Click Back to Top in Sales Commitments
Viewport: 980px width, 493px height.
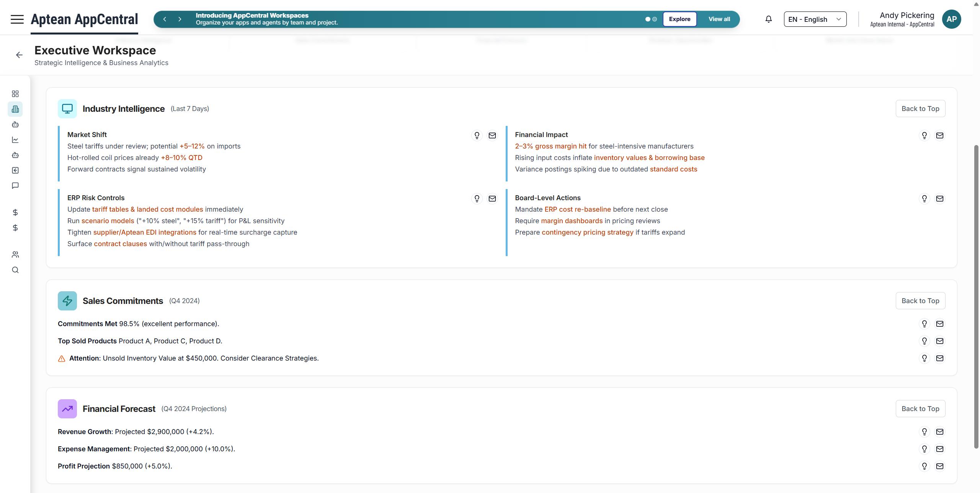point(920,301)
